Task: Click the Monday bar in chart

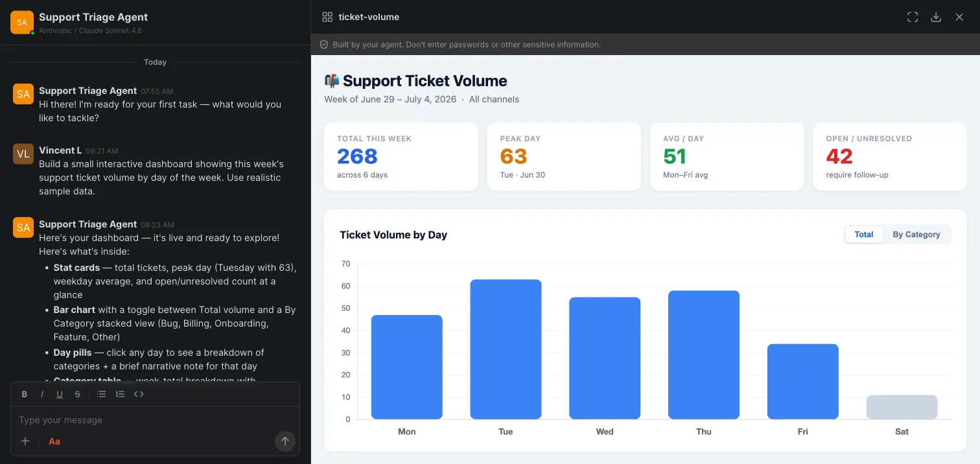Action: click(407, 367)
